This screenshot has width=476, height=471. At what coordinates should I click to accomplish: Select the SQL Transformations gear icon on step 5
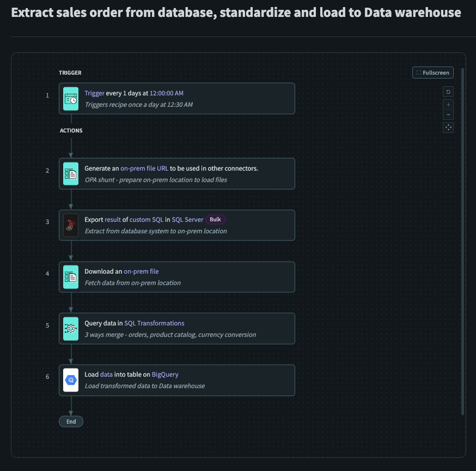tap(70, 328)
